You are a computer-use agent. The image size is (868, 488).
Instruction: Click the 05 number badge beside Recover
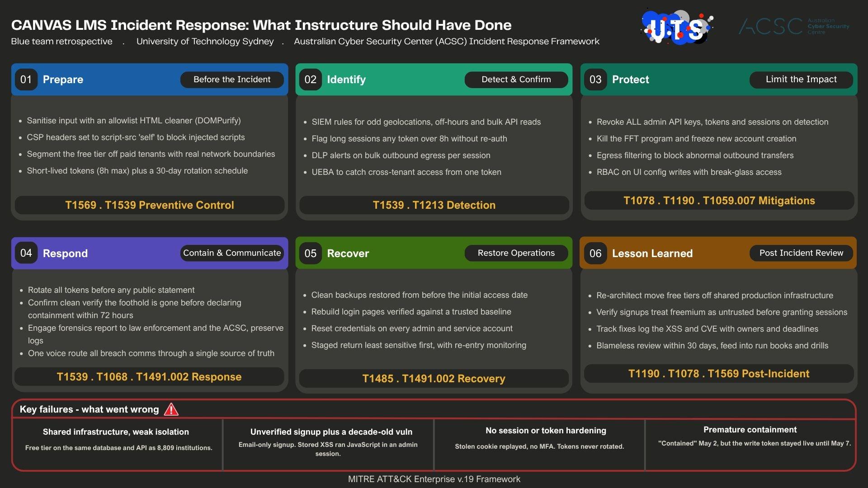pyautogui.click(x=311, y=253)
